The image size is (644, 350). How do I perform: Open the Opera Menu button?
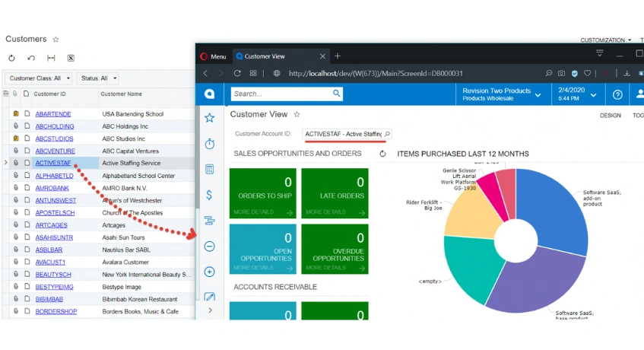coord(213,56)
